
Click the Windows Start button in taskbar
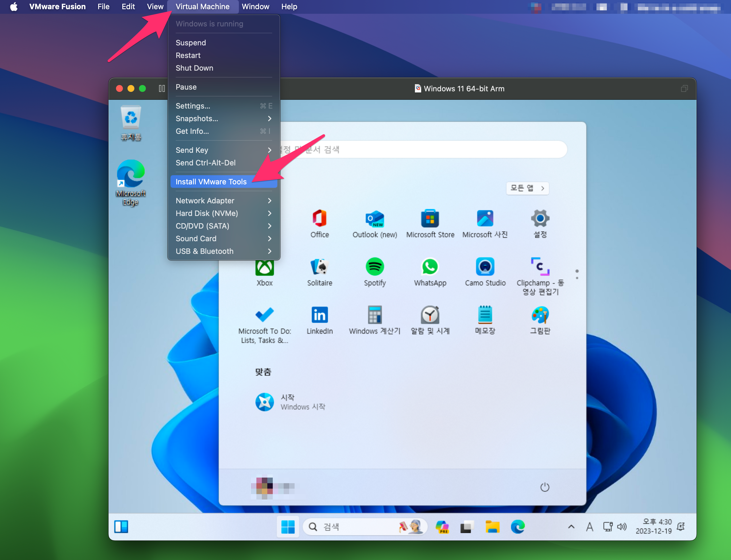(x=287, y=527)
